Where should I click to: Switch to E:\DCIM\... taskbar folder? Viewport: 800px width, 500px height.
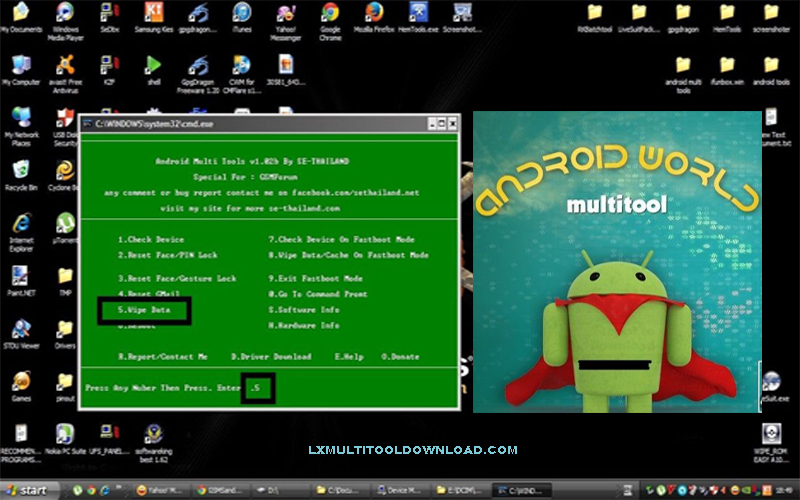click(461, 490)
